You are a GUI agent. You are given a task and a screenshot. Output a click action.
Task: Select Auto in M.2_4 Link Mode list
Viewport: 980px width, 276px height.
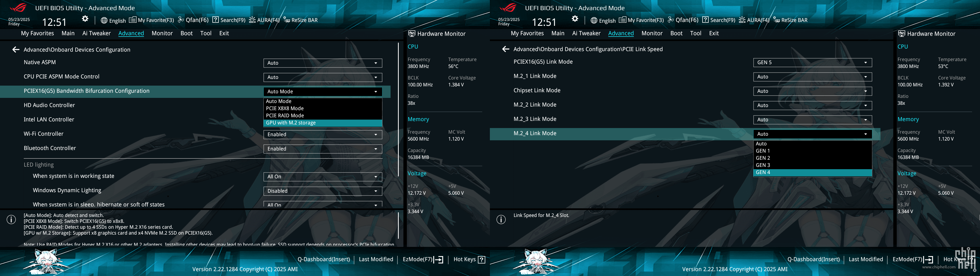(x=813, y=144)
